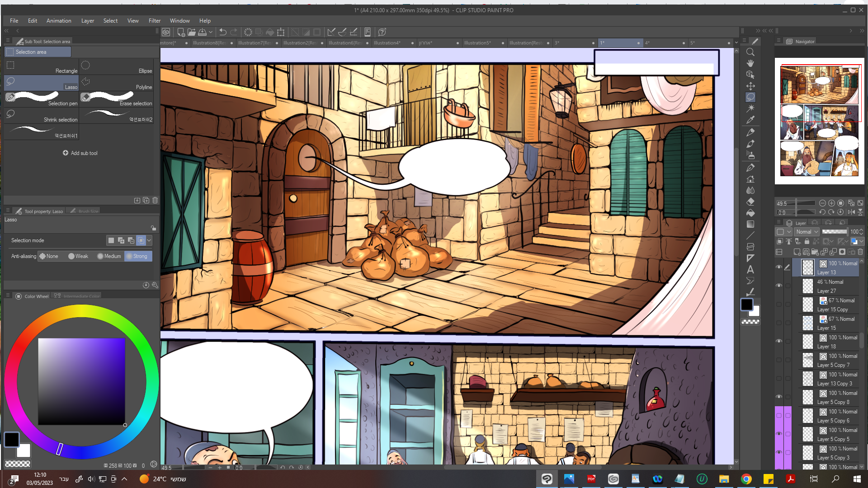
Task: Hide Layer 13 with eye icon
Action: pyautogui.click(x=778, y=267)
